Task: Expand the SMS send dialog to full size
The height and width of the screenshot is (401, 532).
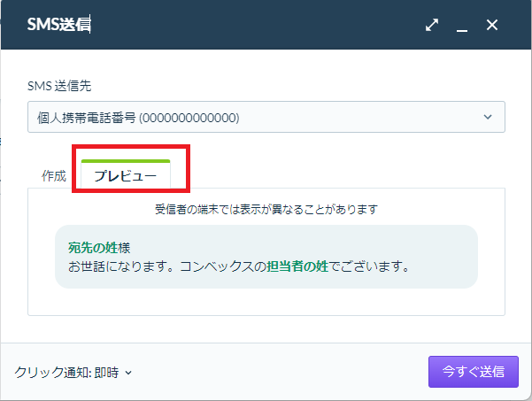Action: [432, 25]
